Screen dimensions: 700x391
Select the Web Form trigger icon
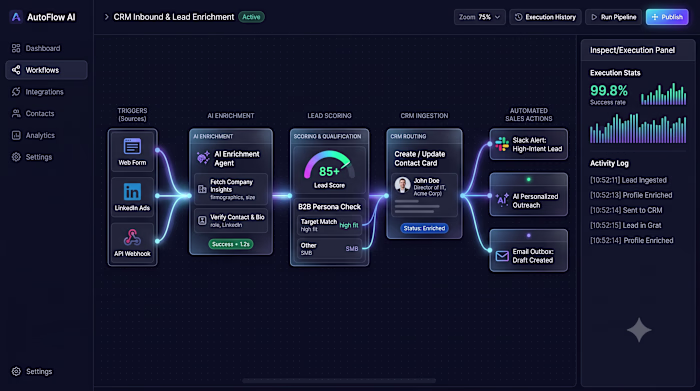click(x=132, y=146)
